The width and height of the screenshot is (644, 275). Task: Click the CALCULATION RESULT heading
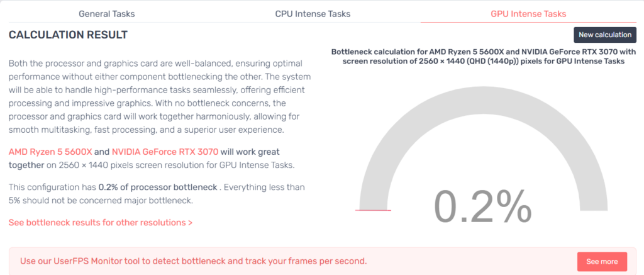point(68,35)
